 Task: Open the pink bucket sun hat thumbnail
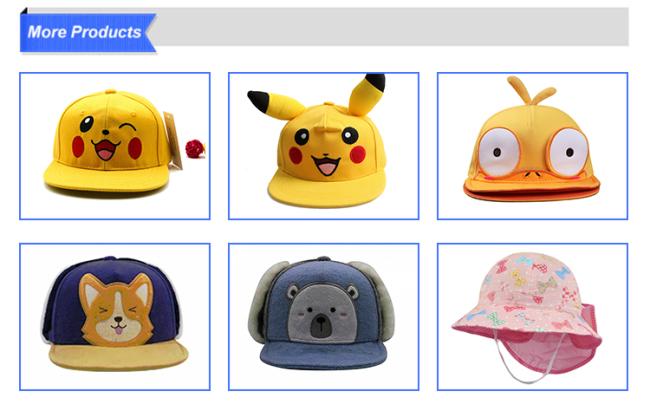coord(533,317)
